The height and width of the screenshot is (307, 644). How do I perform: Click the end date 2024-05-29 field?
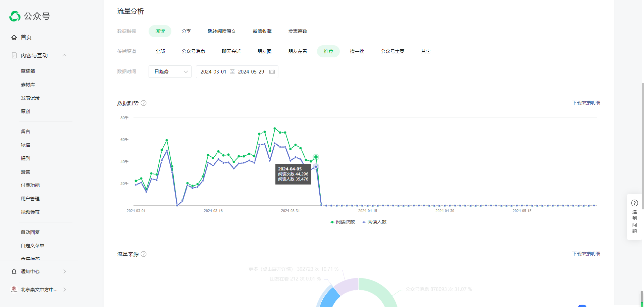[x=251, y=72]
